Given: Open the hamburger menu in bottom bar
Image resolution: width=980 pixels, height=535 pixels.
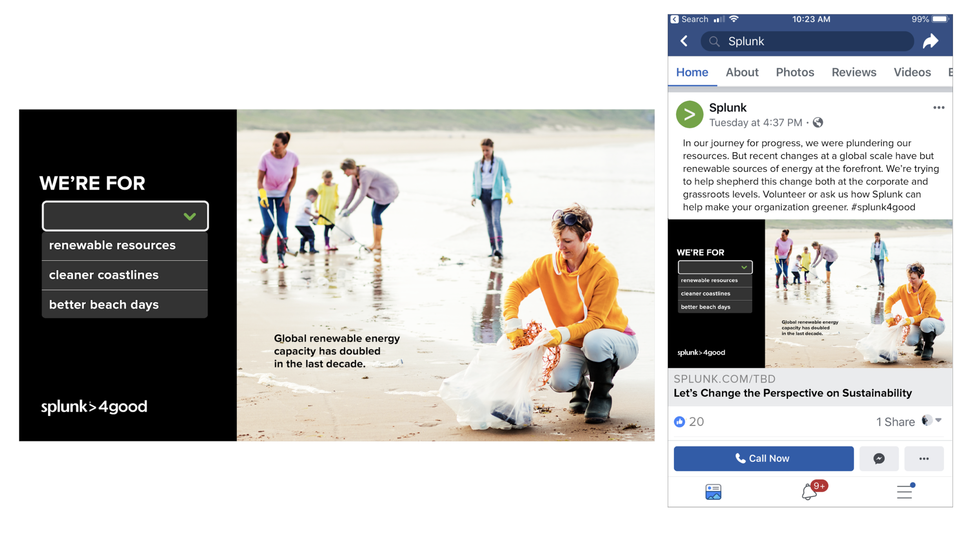Looking at the screenshot, I should (905, 491).
